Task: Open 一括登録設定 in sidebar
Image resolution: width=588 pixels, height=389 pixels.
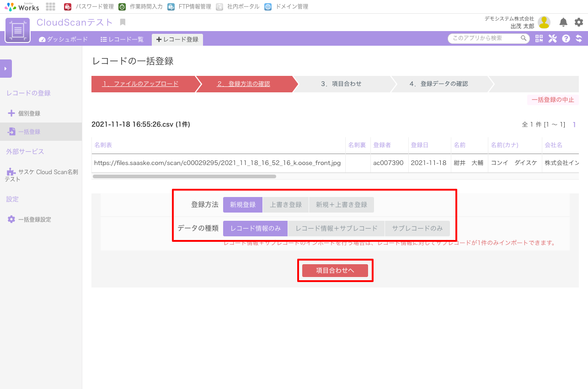Action: click(34, 219)
